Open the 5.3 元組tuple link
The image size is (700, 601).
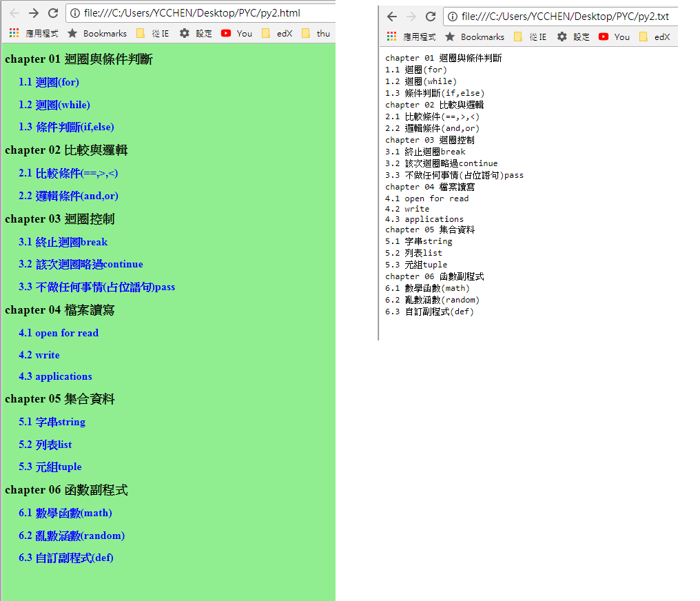tap(50, 467)
